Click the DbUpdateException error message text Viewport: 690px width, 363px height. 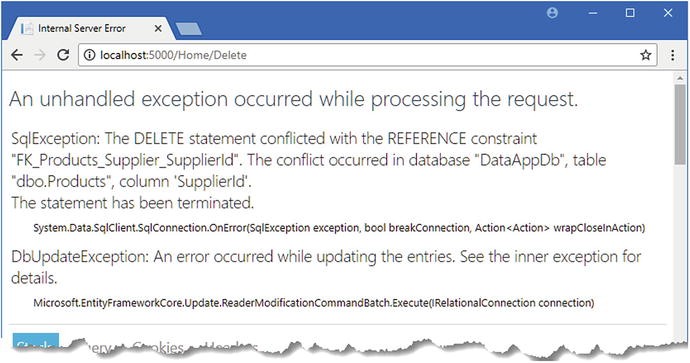326,267
